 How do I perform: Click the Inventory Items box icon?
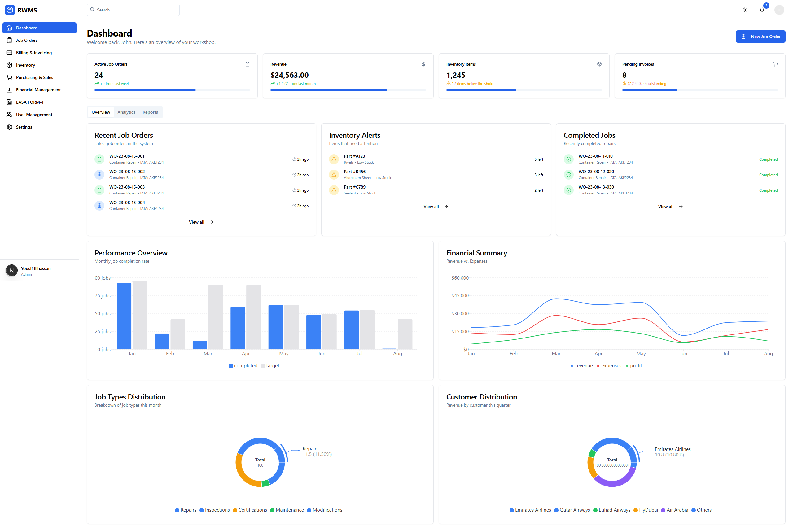pos(599,64)
